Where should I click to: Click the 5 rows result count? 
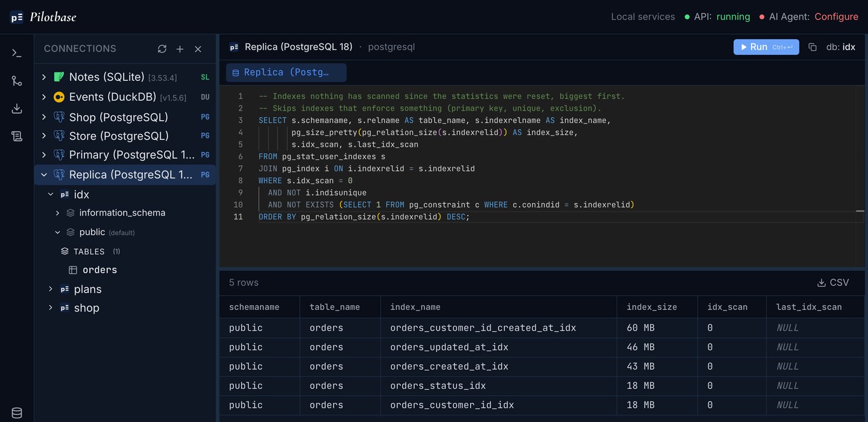coord(244,283)
